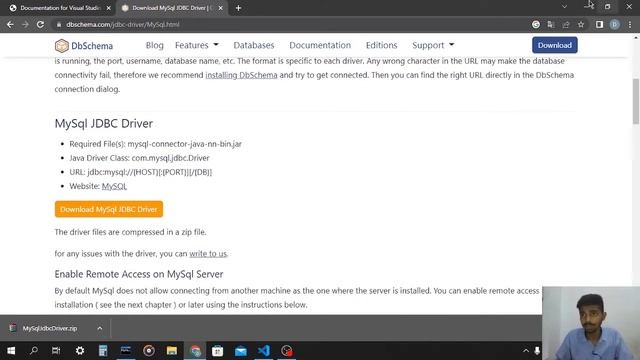The height and width of the screenshot is (360, 640).
Task: Follow the write to us link
Action: coord(208,253)
